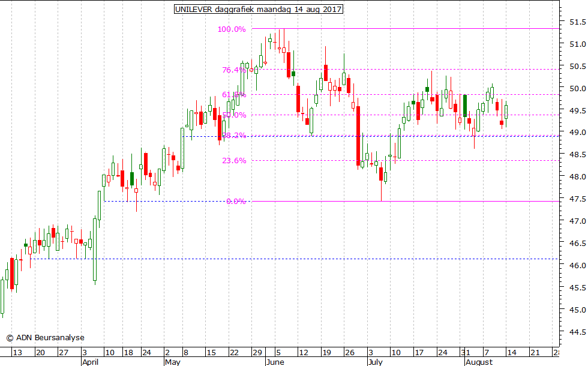The height and width of the screenshot is (366, 588).
Task: Click date label 19 on time axis
Action: tap(326, 353)
